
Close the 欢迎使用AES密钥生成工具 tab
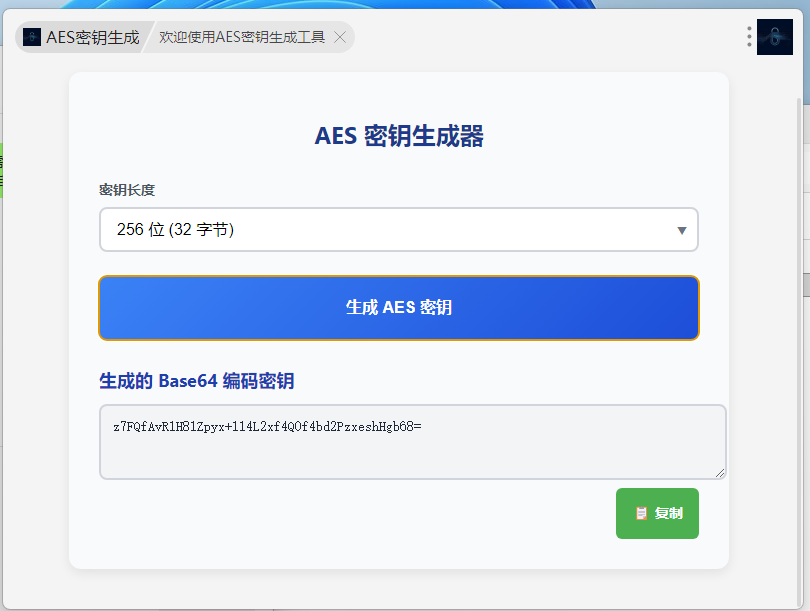(x=340, y=37)
